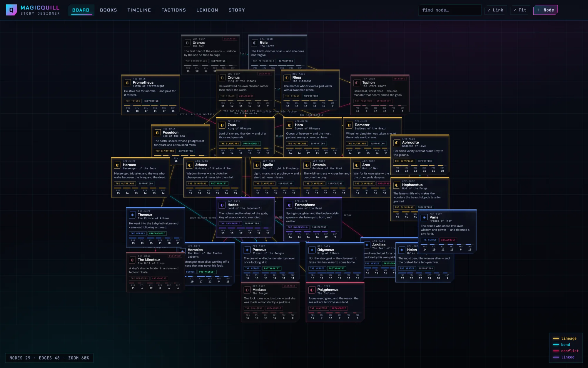This screenshot has height=368, width=588.
Task: Click the Polyphemus node icon
Action: 312,290
